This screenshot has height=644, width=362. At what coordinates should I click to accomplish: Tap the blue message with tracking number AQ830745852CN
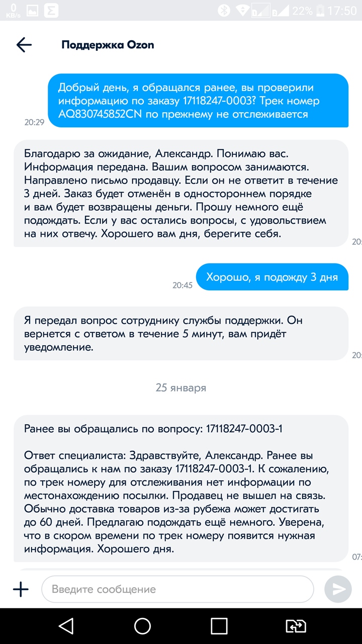(198, 101)
